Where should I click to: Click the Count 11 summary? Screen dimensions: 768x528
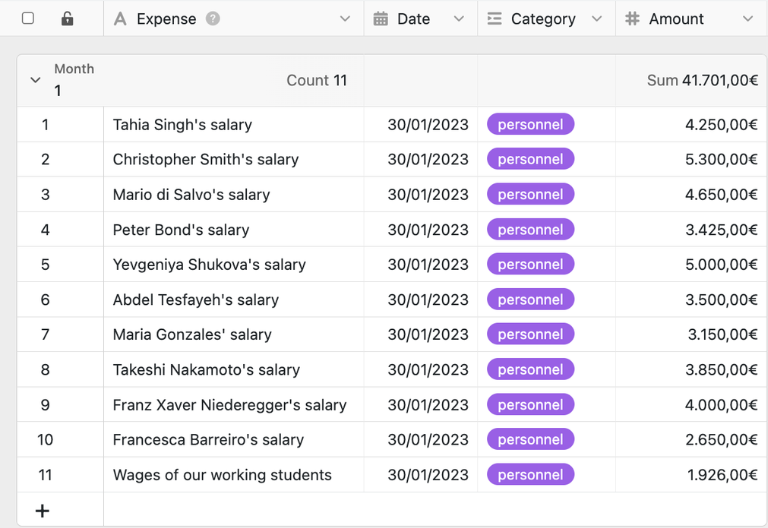coord(316,80)
